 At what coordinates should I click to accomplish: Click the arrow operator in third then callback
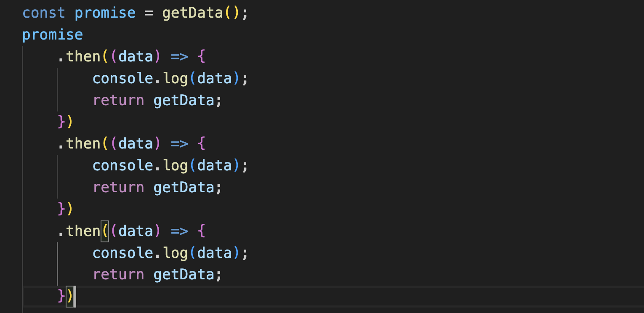click(x=179, y=231)
